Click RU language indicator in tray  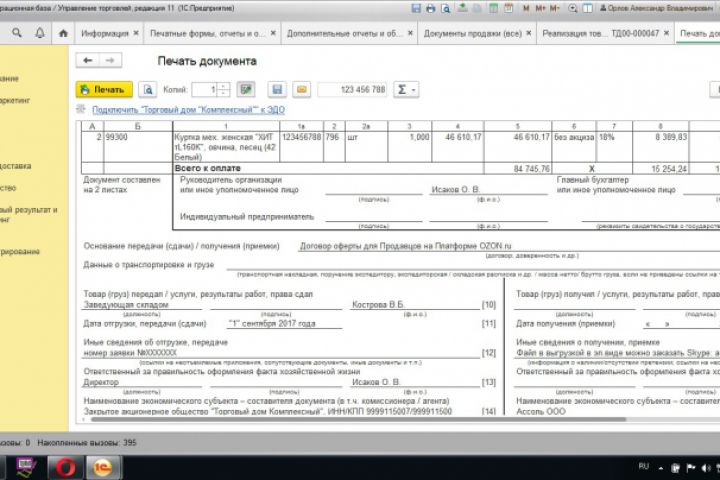[643, 467]
